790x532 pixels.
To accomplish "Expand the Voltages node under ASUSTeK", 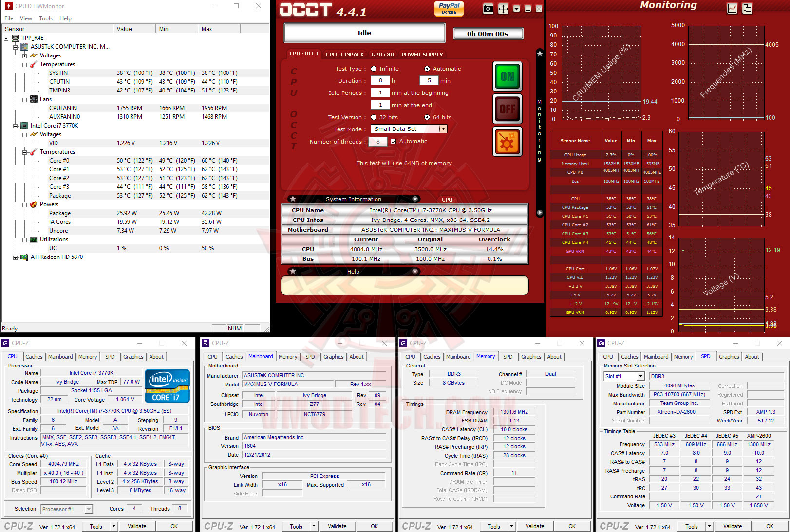I will coord(24,55).
